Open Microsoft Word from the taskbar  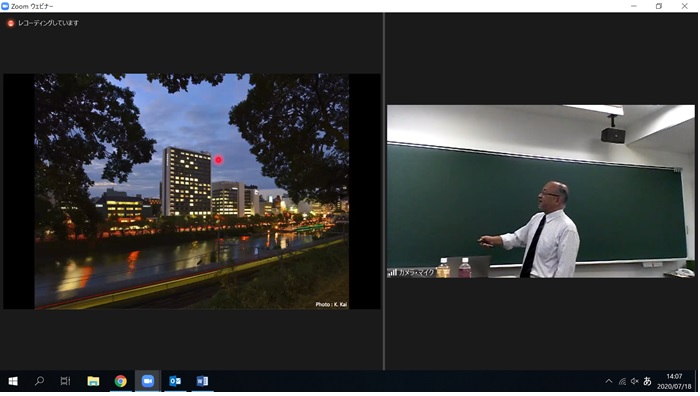pos(202,381)
